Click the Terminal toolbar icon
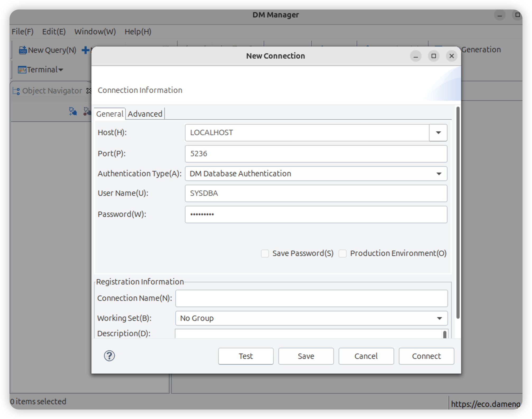 pyautogui.click(x=22, y=70)
